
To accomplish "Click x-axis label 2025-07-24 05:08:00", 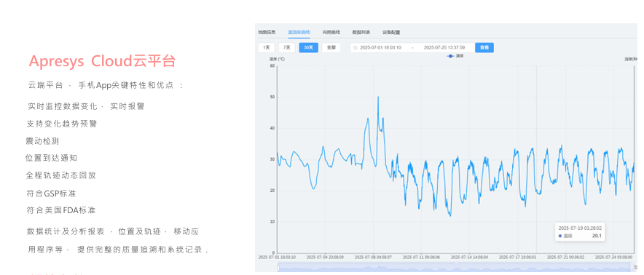I will [x=613, y=257].
